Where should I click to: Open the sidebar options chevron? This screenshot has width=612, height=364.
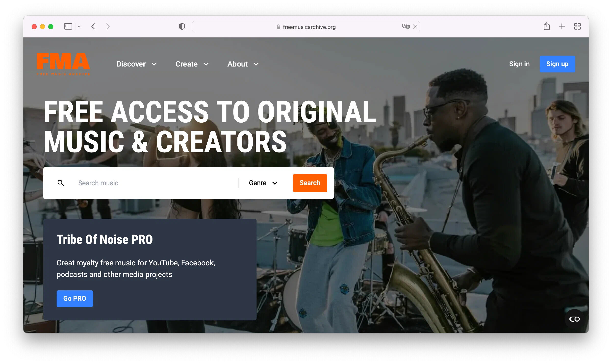[x=79, y=27]
